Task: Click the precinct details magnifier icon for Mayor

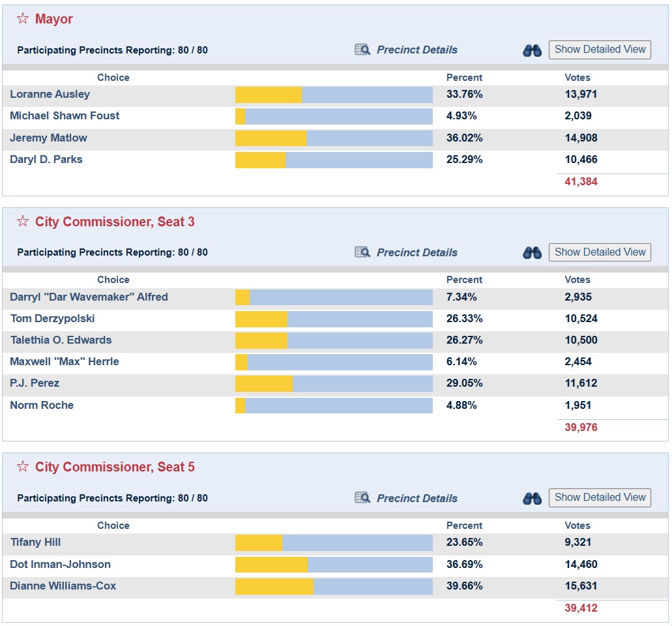Action: point(362,50)
